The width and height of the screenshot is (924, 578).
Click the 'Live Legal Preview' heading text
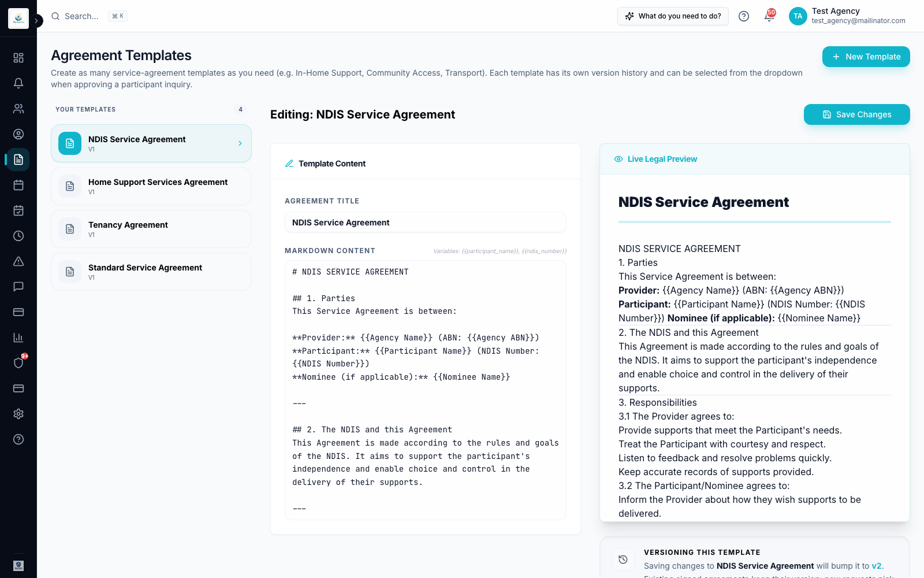662,159
